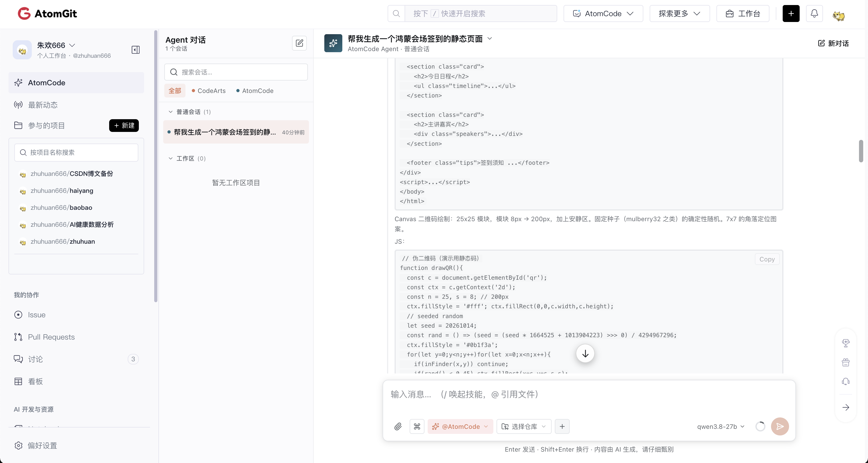The image size is (868, 463).
Task: Open the notifications bell
Action: pyautogui.click(x=814, y=14)
